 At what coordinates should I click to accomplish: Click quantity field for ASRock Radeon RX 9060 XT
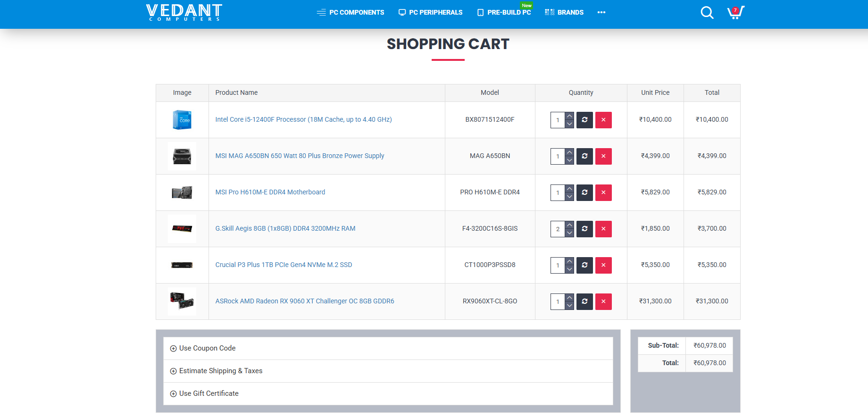(558, 301)
